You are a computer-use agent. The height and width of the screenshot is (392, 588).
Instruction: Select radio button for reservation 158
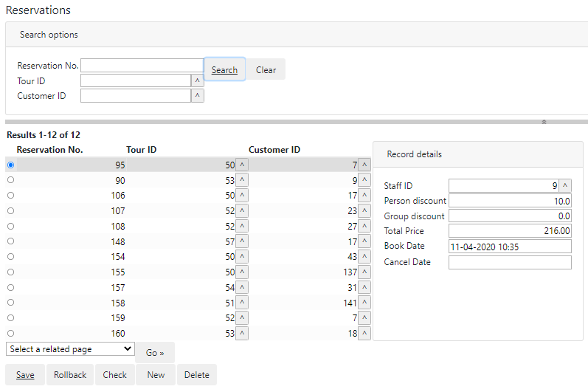(10, 302)
